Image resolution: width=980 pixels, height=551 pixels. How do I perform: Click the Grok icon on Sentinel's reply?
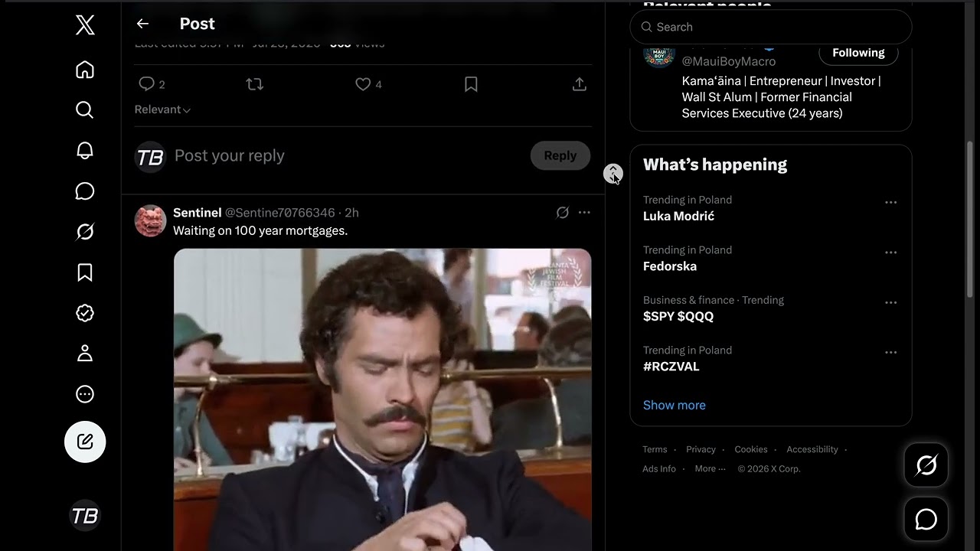click(563, 213)
